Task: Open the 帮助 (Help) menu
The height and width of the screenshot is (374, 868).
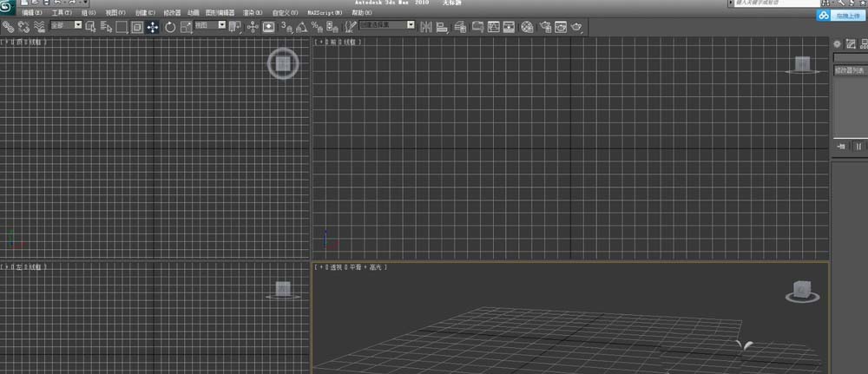Action: [x=361, y=13]
